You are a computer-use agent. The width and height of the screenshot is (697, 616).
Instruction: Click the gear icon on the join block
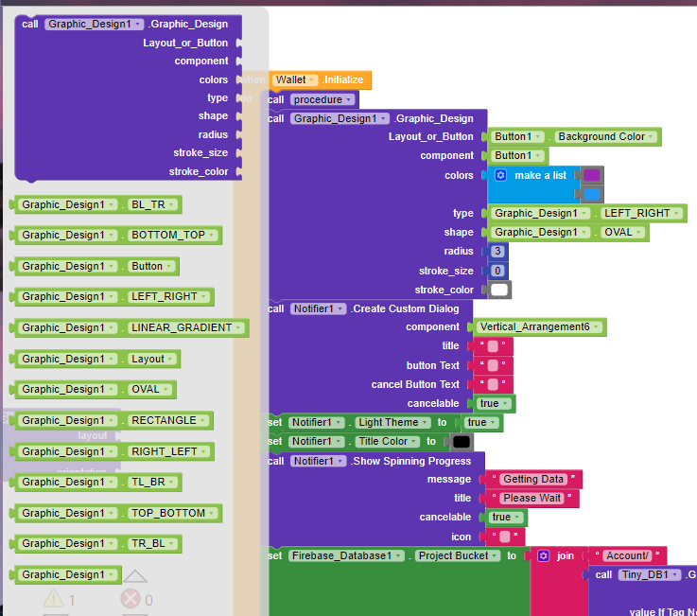click(544, 555)
